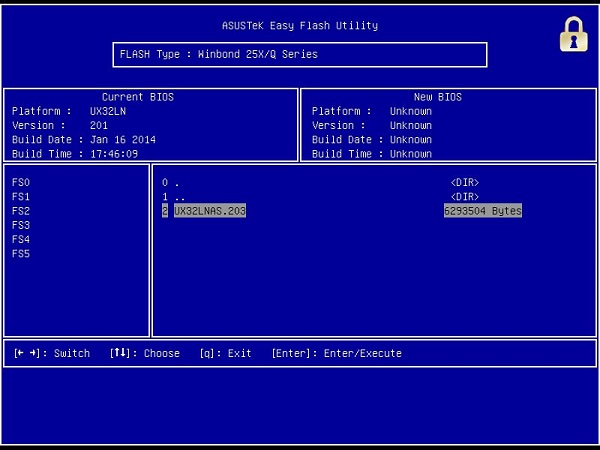Click the FLASH Type Winbond field
Viewport: 600px width, 450px height.
[x=299, y=54]
